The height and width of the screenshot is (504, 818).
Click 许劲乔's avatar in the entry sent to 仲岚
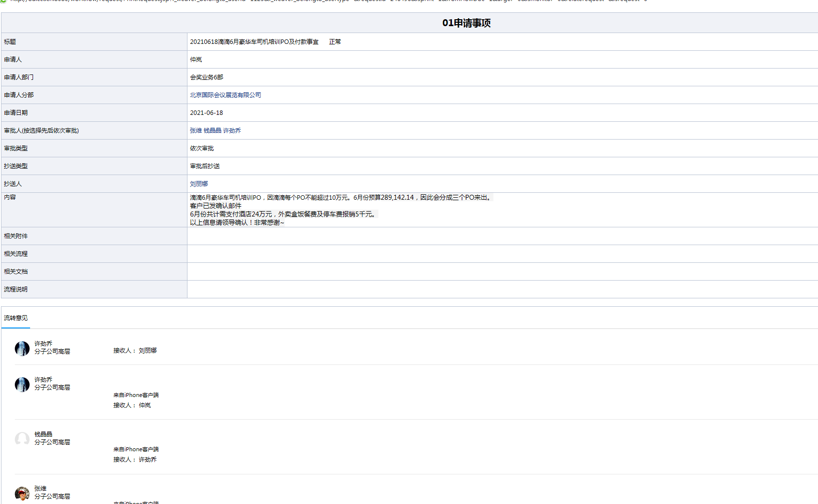click(x=22, y=385)
